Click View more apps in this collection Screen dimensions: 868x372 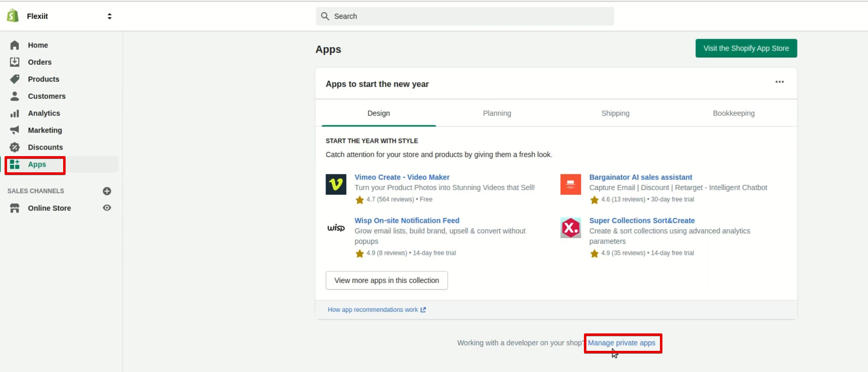387,281
